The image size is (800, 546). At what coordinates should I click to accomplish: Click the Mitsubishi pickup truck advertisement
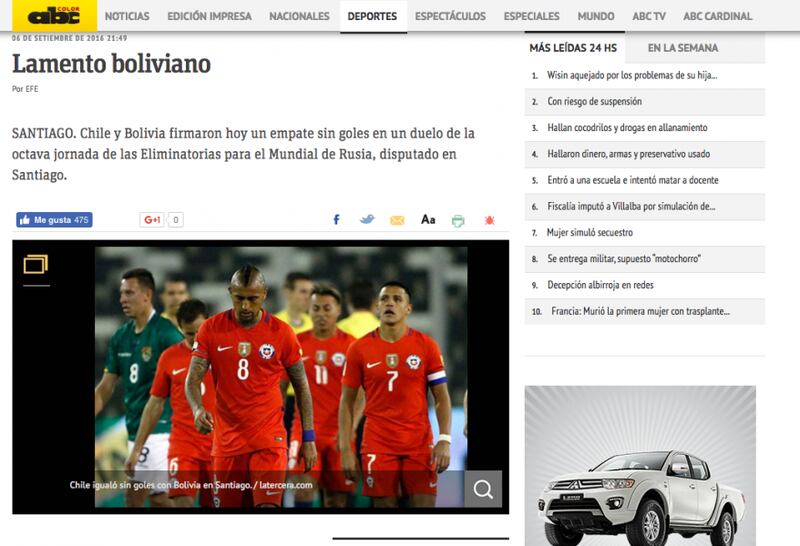coord(640,465)
